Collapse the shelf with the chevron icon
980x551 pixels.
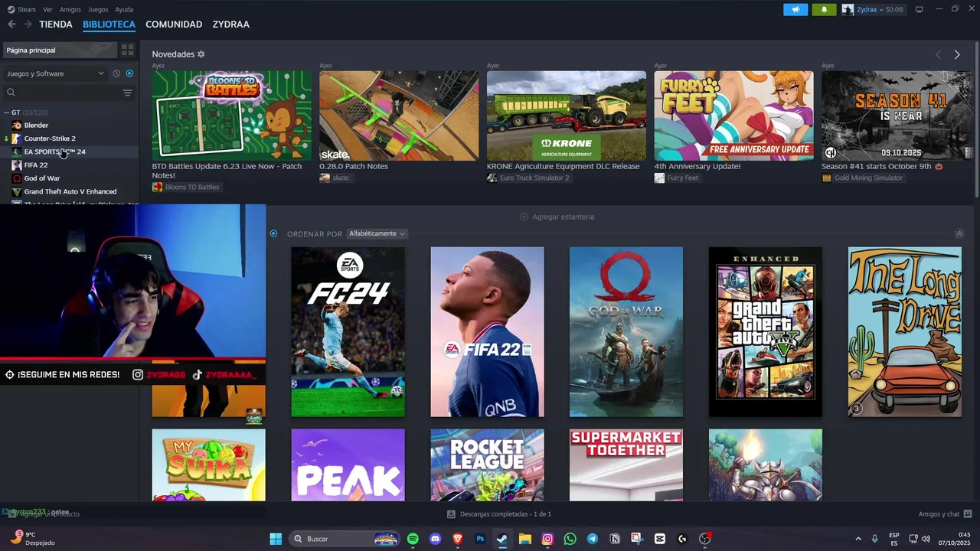(x=959, y=233)
